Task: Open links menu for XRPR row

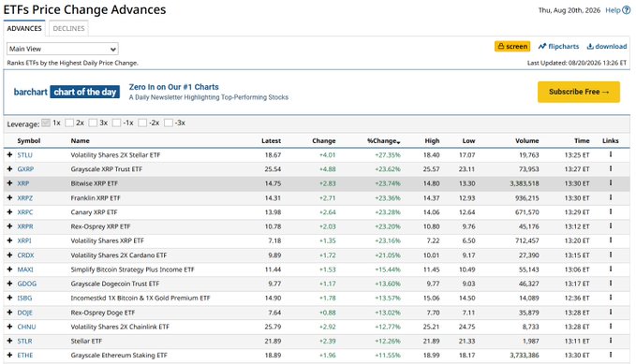Action: 611,226
